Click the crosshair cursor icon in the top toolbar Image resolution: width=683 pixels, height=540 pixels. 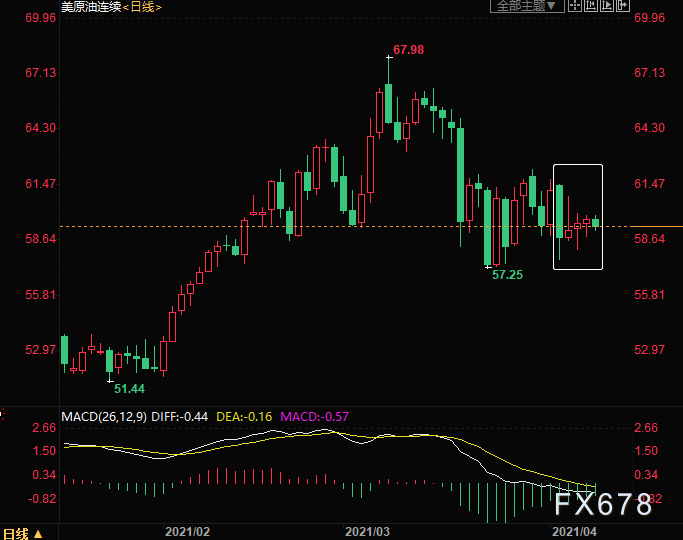[575, 6]
